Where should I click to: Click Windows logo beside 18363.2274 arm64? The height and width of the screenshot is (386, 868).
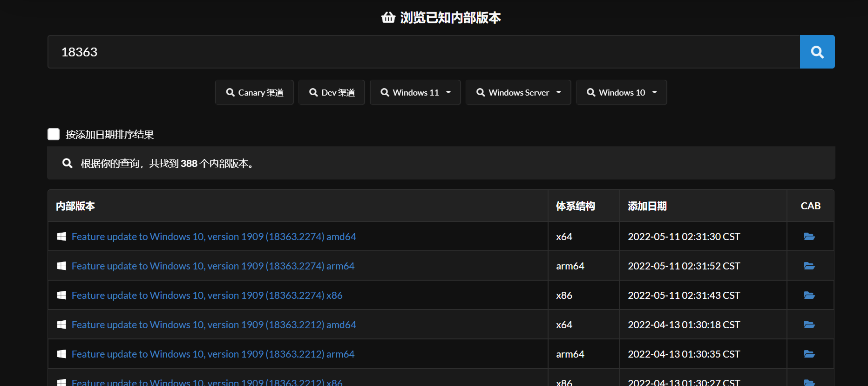click(x=61, y=266)
